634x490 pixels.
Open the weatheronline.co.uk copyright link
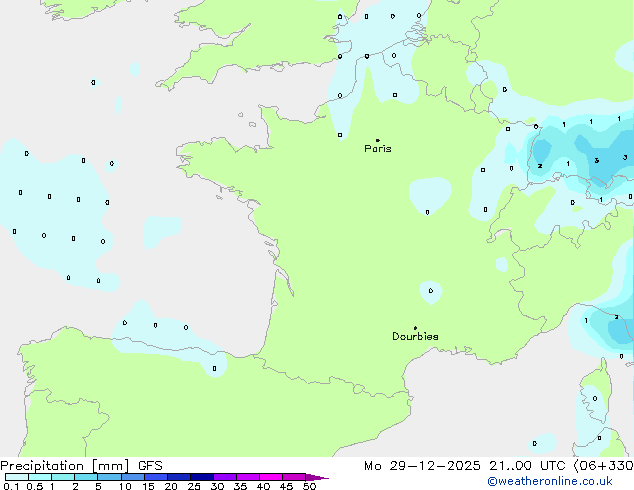550,481
